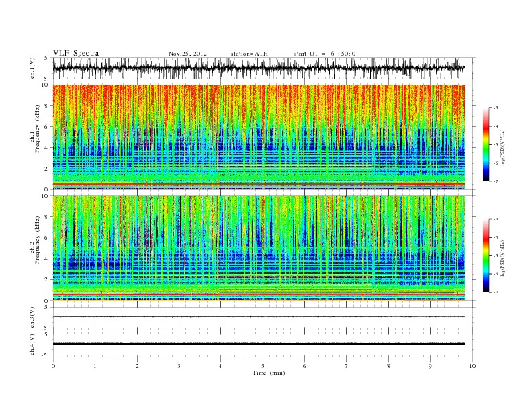Select the 'start UT = 6 :50: 0' label
The height and width of the screenshot is (411, 532).
coord(324,54)
